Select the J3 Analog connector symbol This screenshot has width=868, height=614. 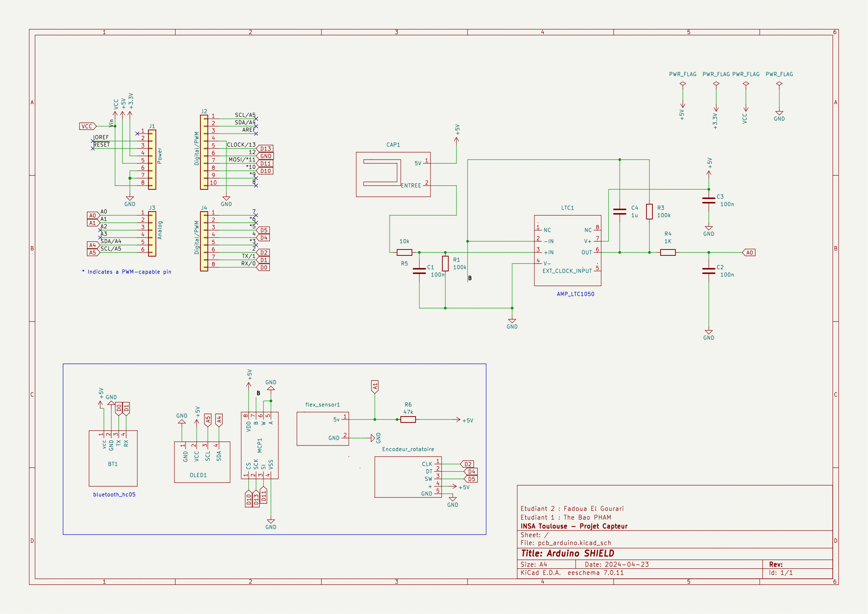point(152,233)
